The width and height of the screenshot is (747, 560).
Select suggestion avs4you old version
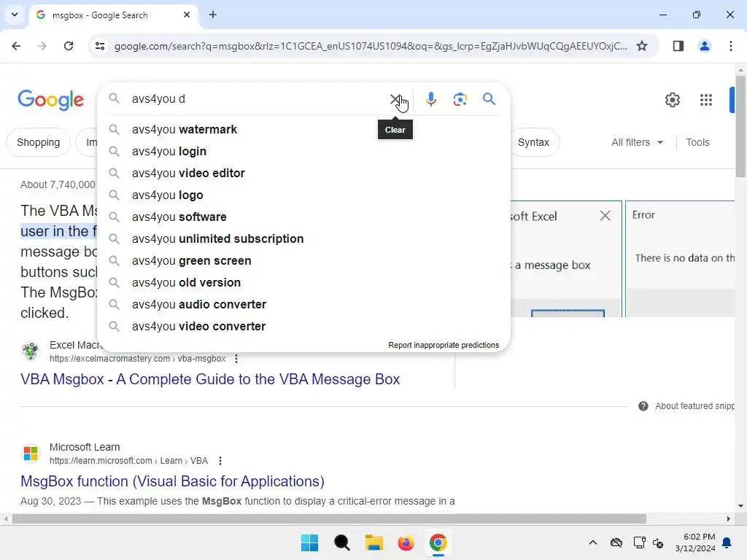(x=303, y=283)
